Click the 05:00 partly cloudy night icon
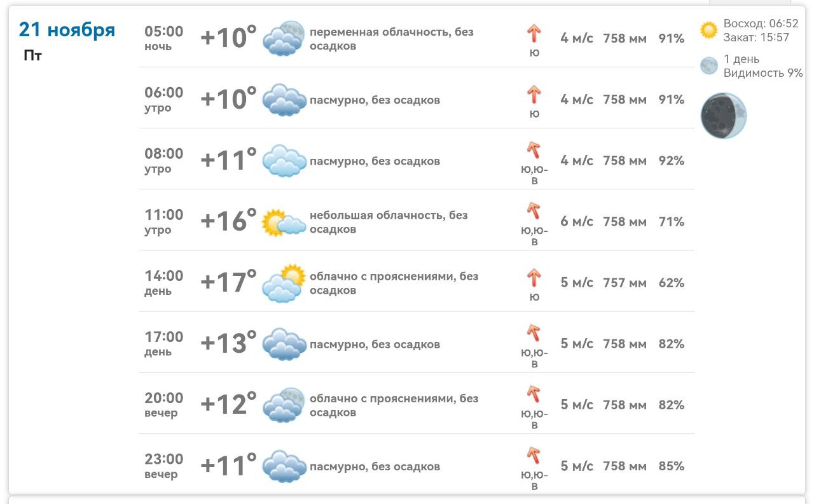The image size is (814, 504). (x=284, y=38)
